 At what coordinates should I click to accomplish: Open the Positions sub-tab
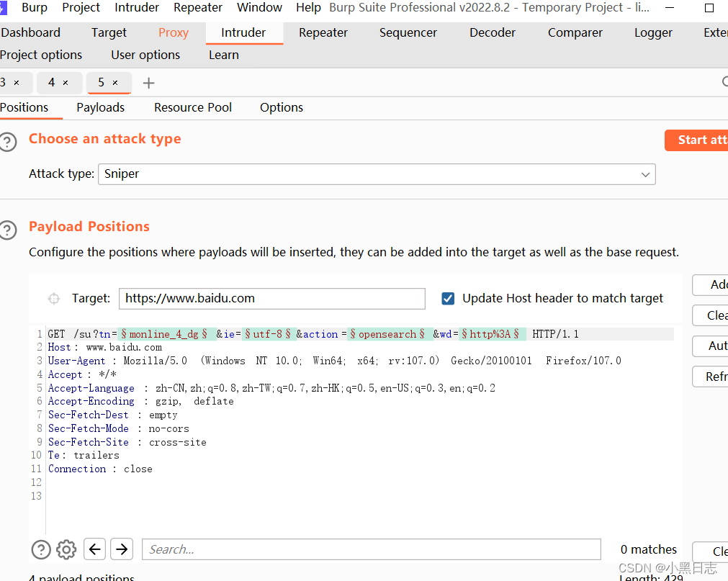(24, 108)
